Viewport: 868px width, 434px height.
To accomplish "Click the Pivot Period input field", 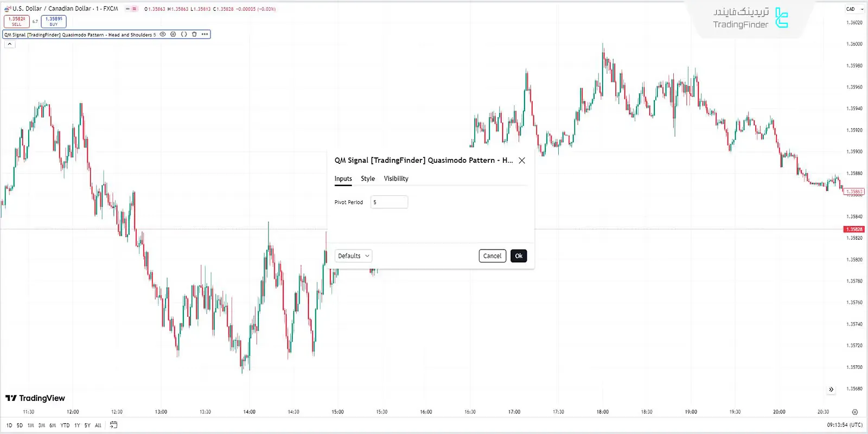I will click(x=389, y=202).
